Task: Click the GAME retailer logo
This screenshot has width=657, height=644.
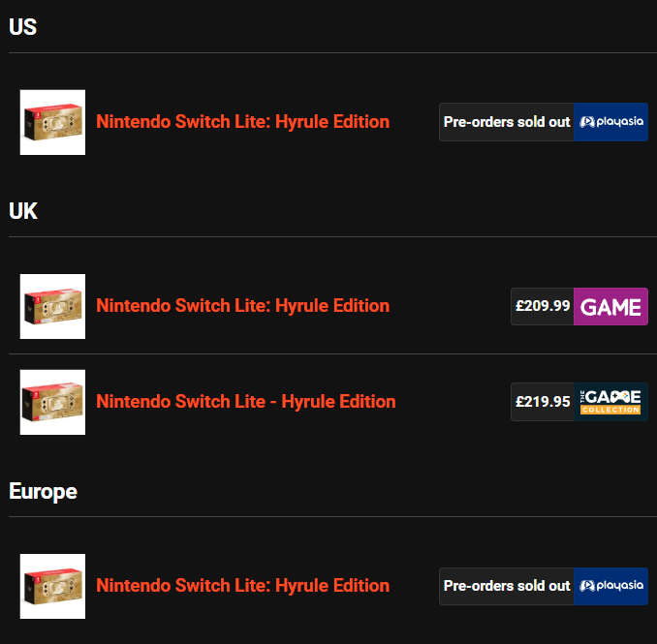Action: [610, 306]
